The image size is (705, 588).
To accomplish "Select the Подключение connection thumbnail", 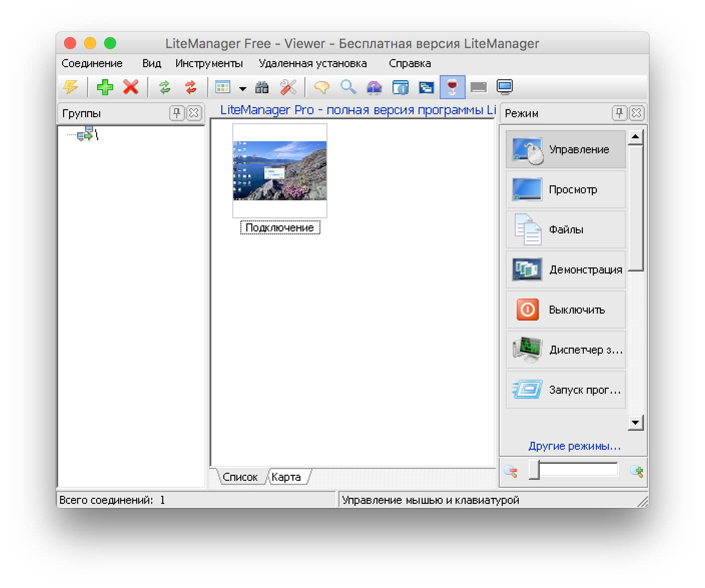I will tap(280, 171).
